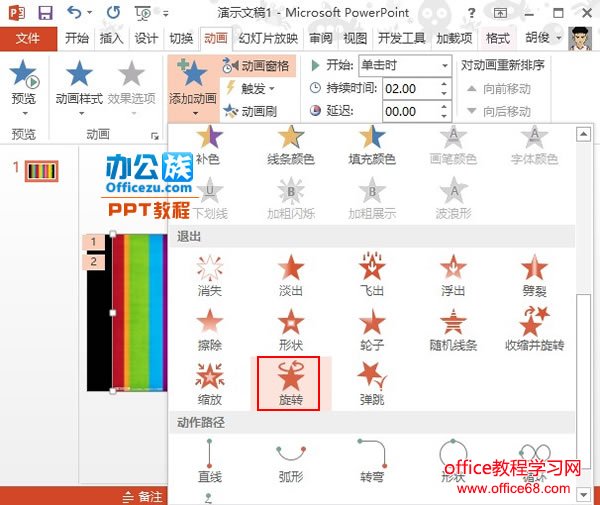The image size is (600, 505).
Task: Select the 线条颜色 emphasis effect
Action: point(291,145)
